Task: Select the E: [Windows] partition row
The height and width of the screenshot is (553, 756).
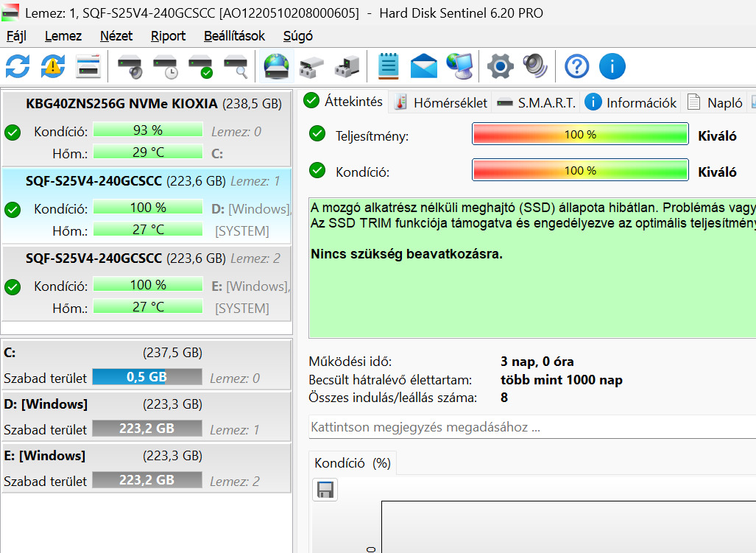Action: click(146, 468)
